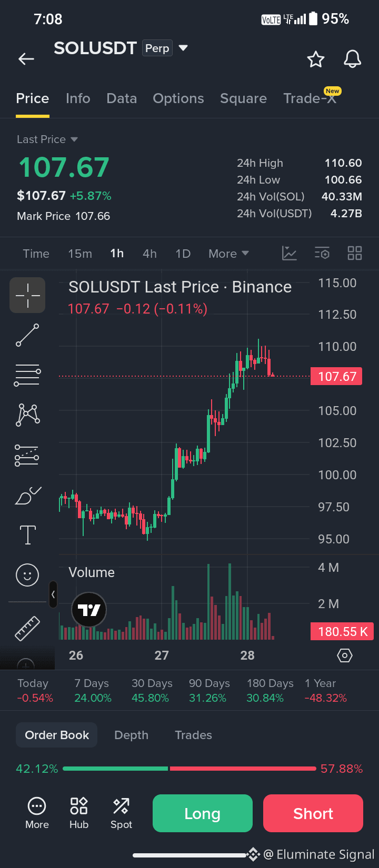Click the Perp label badge
The image size is (379, 868).
pyautogui.click(x=157, y=48)
